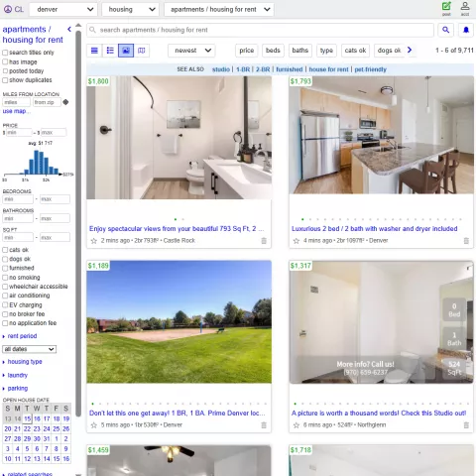Screen dimensions: 476x476
Task: Select the gallery view icon
Action: (126, 51)
